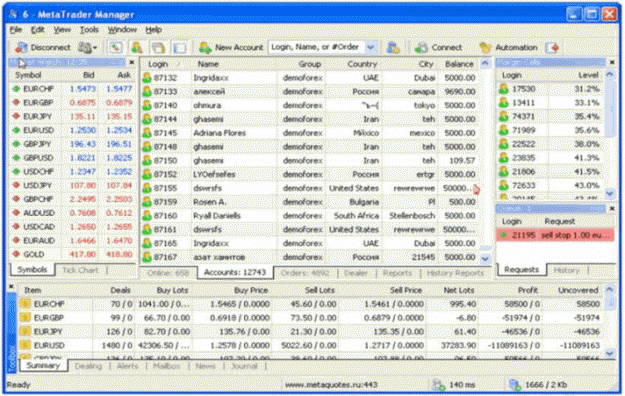Click the clipboard-like icon before New Account
This screenshot has width=625, height=396.
click(x=158, y=47)
